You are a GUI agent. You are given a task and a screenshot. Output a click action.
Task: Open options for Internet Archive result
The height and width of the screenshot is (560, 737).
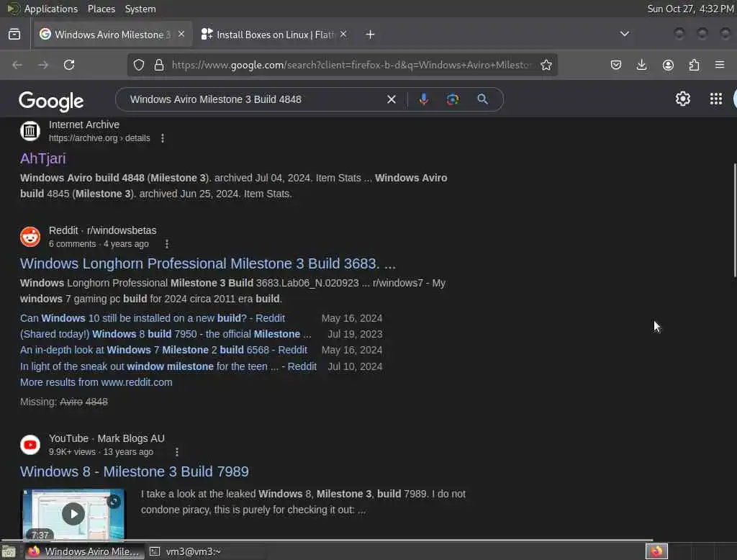coord(163,138)
